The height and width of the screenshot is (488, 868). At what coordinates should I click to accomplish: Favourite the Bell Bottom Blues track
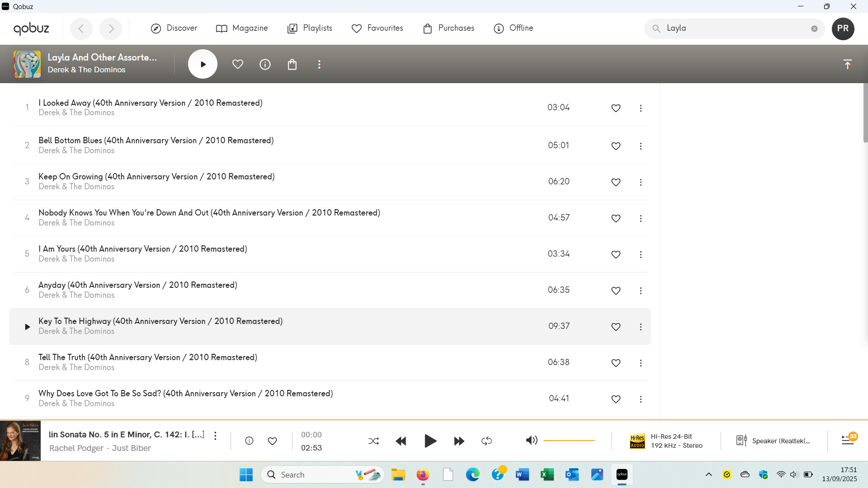(x=616, y=146)
